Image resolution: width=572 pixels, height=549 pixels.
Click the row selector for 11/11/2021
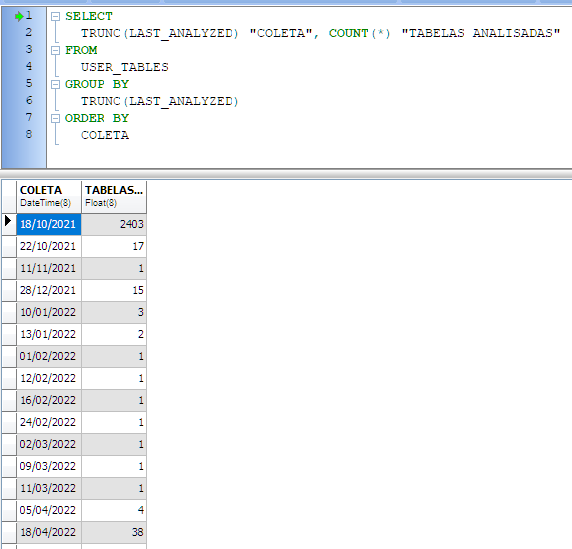coord(9,268)
